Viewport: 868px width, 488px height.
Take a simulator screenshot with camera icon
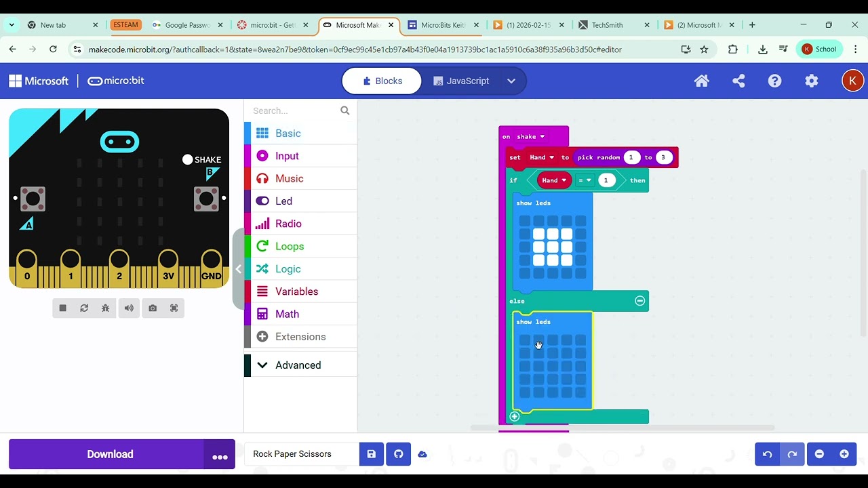tap(153, 308)
